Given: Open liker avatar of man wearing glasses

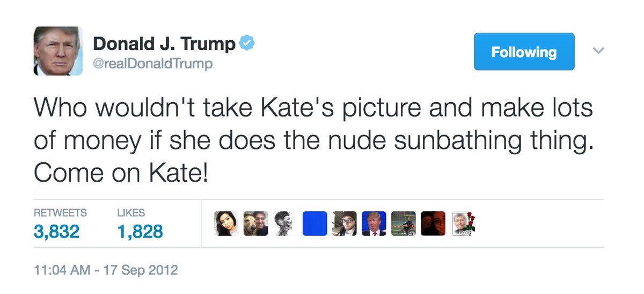Looking at the screenshot, I should (x=344, y=224).
